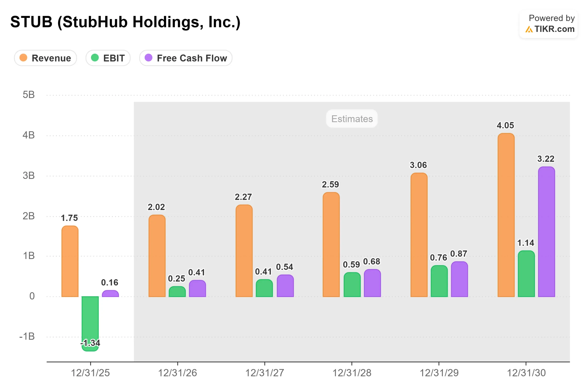This screenshot has height=392, width=588.
Task: Click the negative green EBIT bar for 12/31/25
Action: tap(90, 324)
